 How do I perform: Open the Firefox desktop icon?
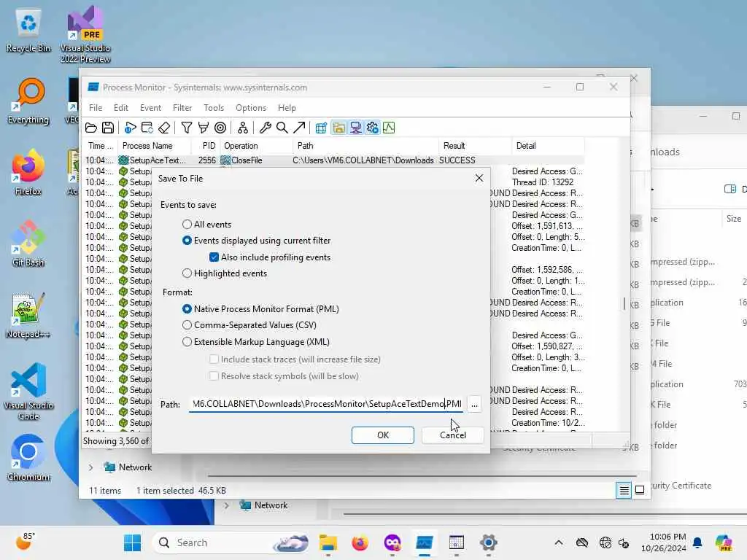pos(28,173)
